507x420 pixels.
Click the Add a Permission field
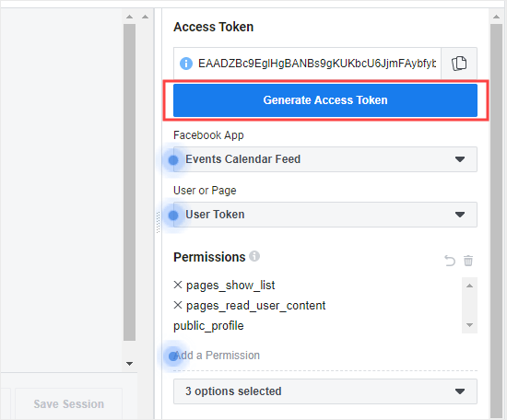tap(325, 356)
